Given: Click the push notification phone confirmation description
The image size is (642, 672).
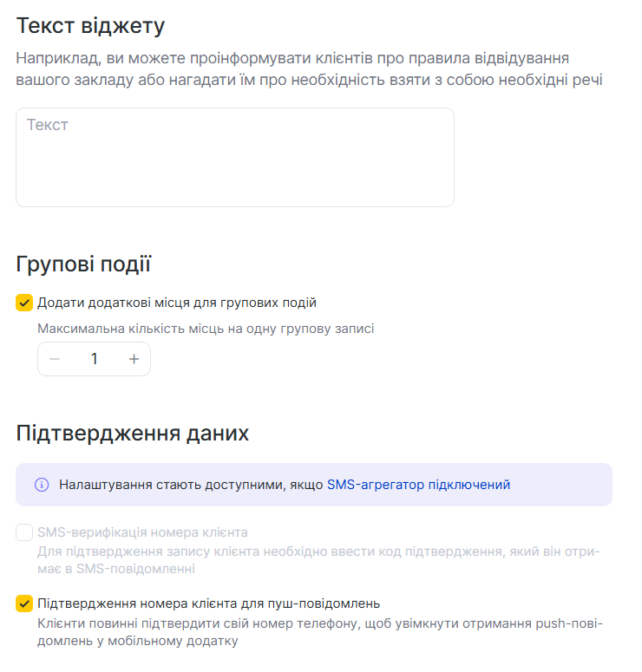Looking at the screenshot, I should (318, 633).
